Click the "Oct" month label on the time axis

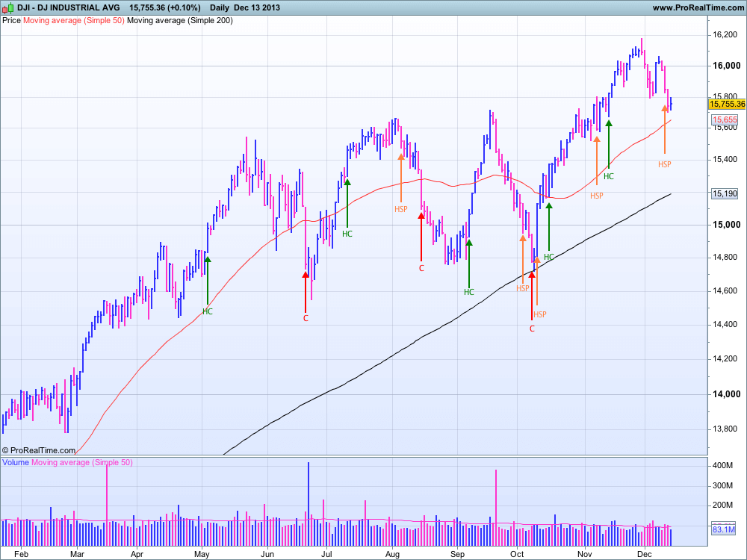(x=517, y=554)
